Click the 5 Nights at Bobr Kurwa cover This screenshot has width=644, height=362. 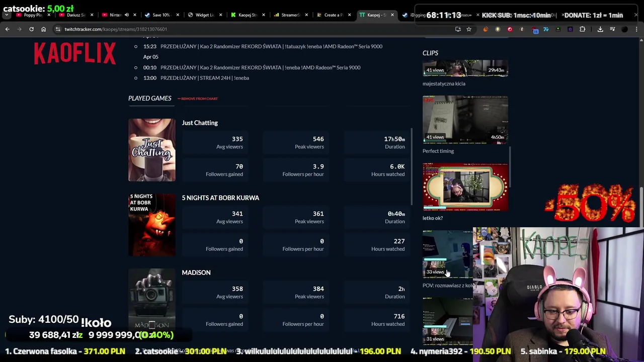152,225
